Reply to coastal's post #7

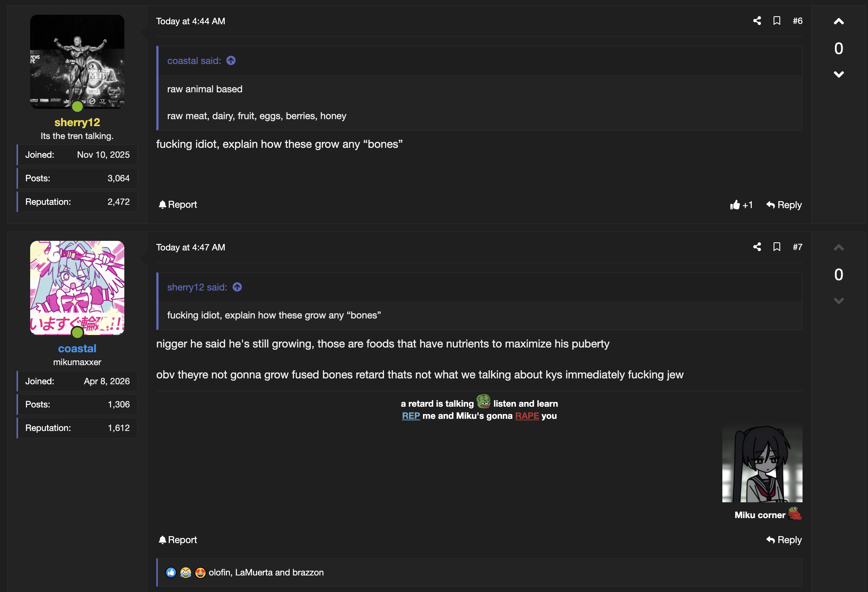click(783, 540)
